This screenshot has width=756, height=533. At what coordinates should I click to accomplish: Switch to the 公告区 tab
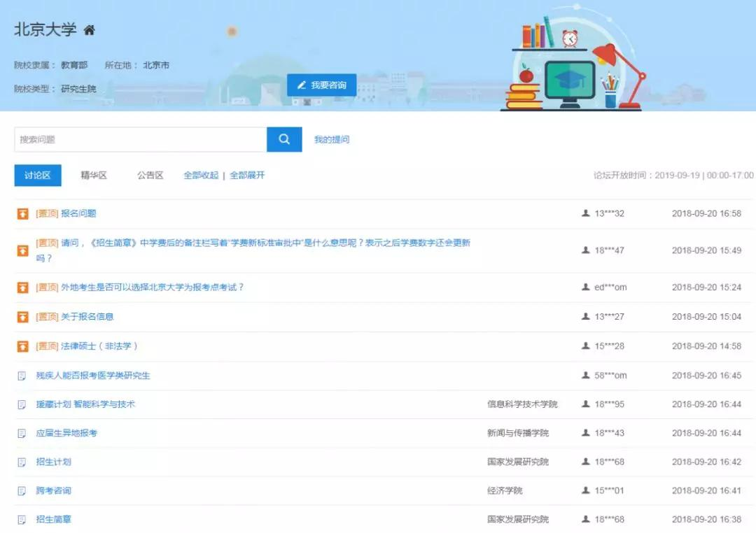coord(150,175)
